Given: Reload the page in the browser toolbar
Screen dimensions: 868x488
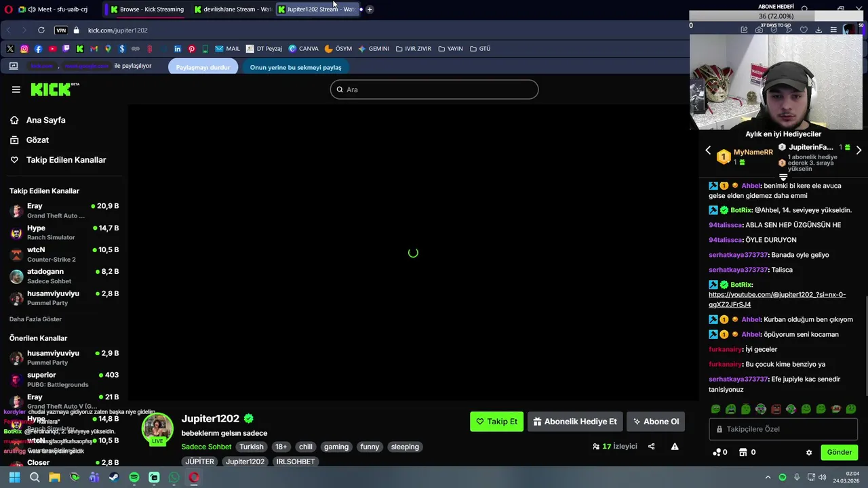Looking at the screenshot, I should tap(41, 30).
